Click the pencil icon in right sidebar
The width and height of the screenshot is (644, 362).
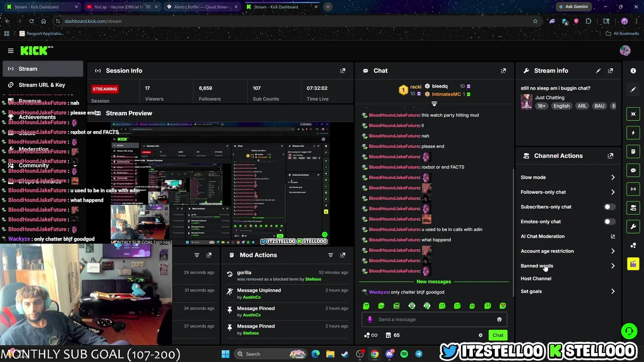pos(633,89)
